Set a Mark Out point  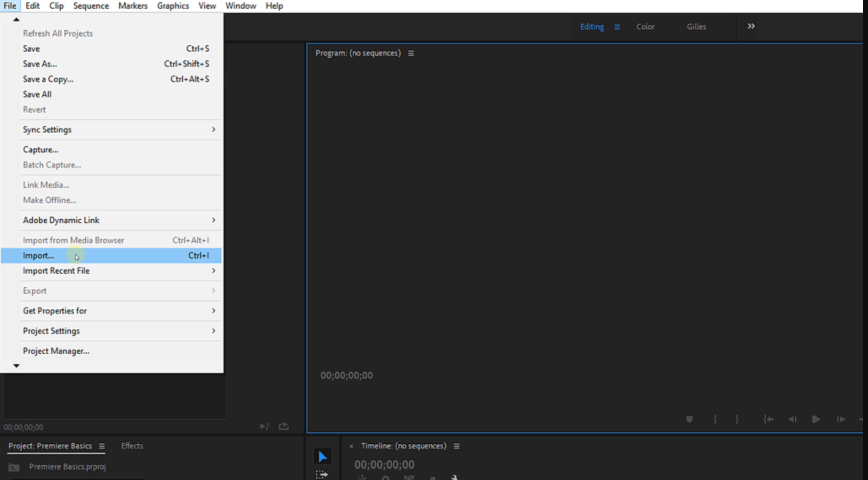[738, 419]
